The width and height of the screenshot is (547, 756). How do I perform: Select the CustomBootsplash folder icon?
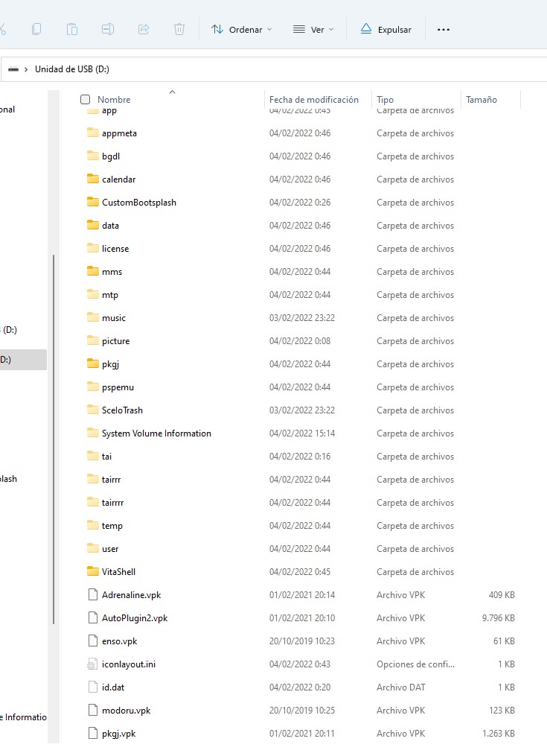tap(92, 202)
